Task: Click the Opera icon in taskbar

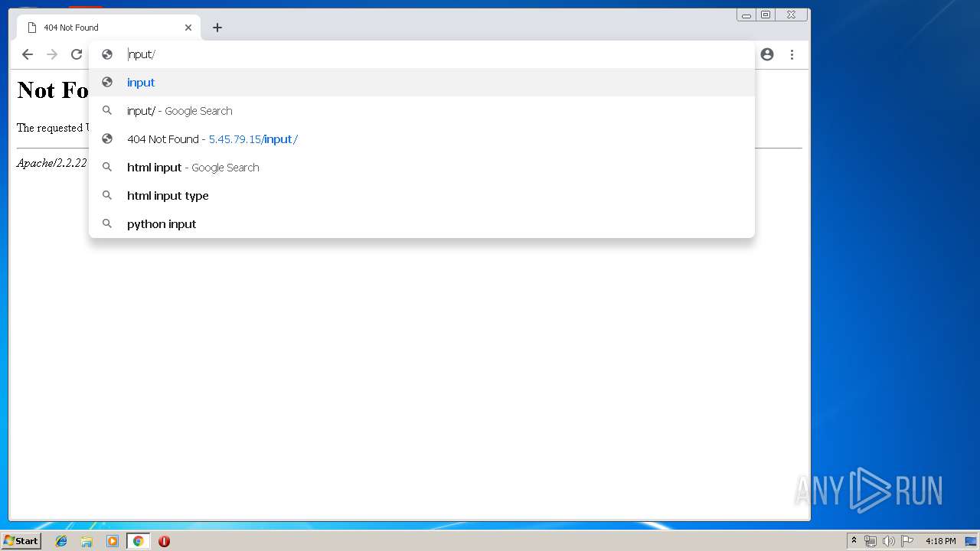Action: pyautogui.click(x=164, y=541)
